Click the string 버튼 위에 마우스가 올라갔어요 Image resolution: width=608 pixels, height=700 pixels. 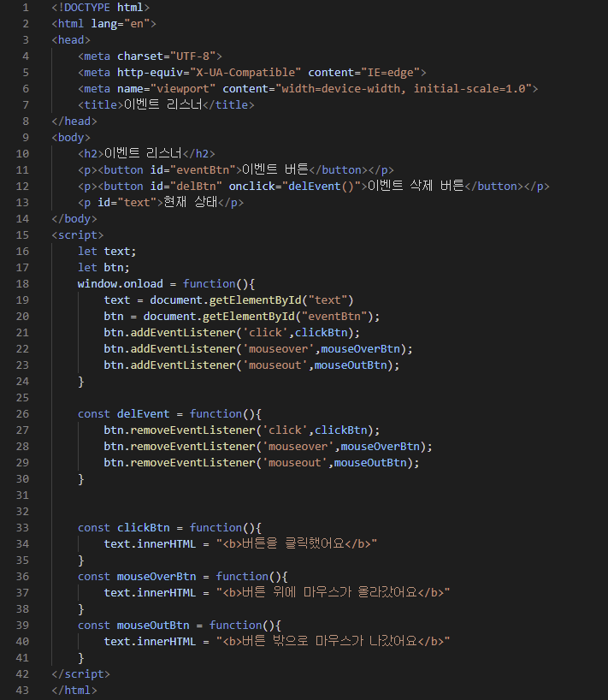click(333, 593)
